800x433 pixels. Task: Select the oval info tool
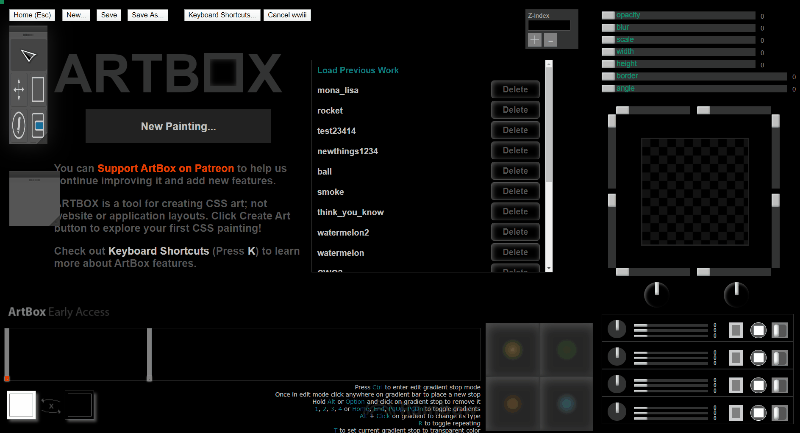(19, 125)
